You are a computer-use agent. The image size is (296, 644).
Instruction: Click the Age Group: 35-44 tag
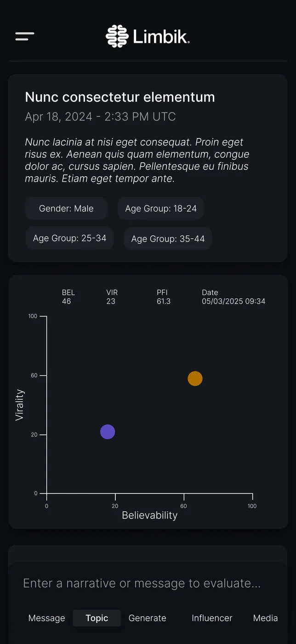168,239
